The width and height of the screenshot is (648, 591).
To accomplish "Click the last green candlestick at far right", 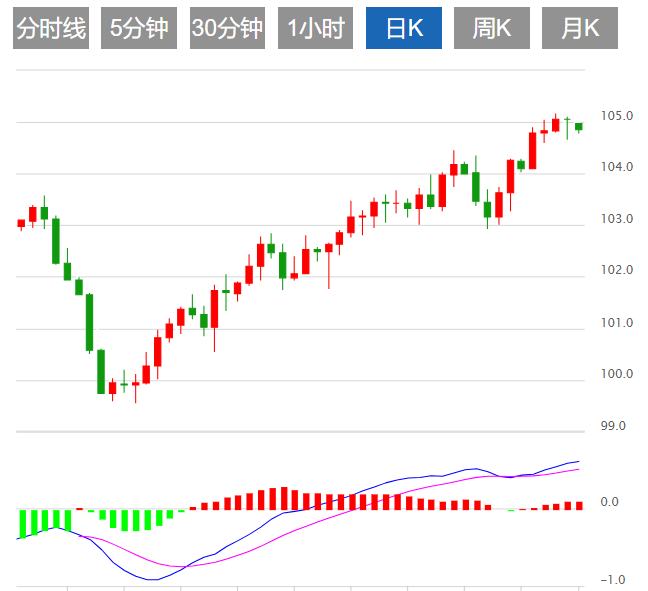I will [x=578, y=126].
